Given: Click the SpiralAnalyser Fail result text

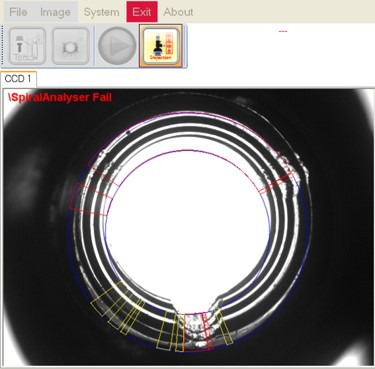Looking at the screenshot, I should (60, 97).
